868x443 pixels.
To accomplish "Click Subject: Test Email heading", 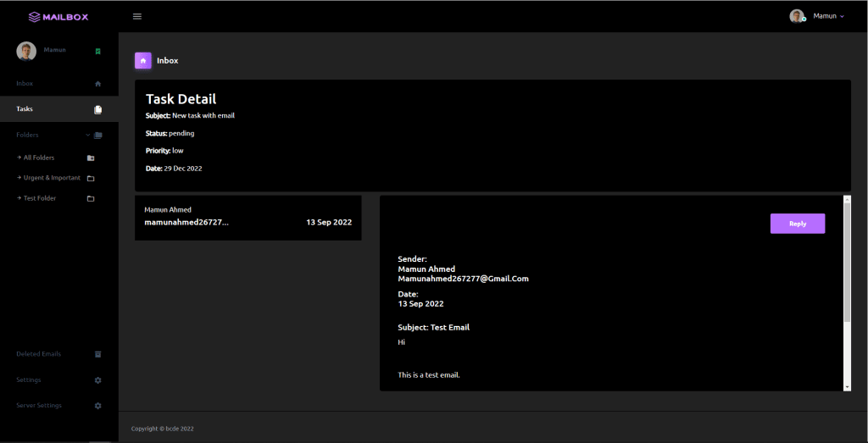I will (x=433, y=328).
